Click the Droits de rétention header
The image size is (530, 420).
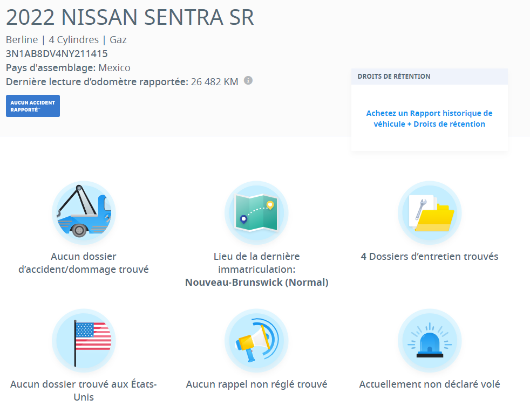pyautogui.click(x=429, y=77)
